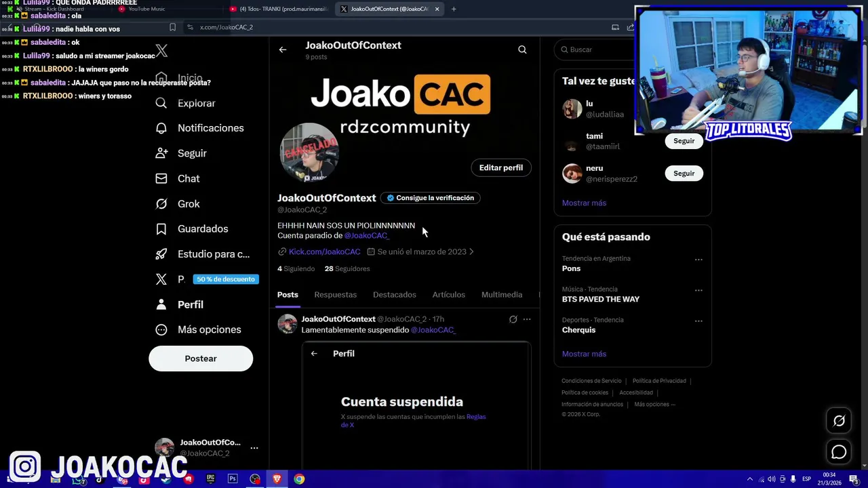The width and height of the screenshot is (868, 488).
Task: Click the floating Grok button
Action: coord(839,421)
